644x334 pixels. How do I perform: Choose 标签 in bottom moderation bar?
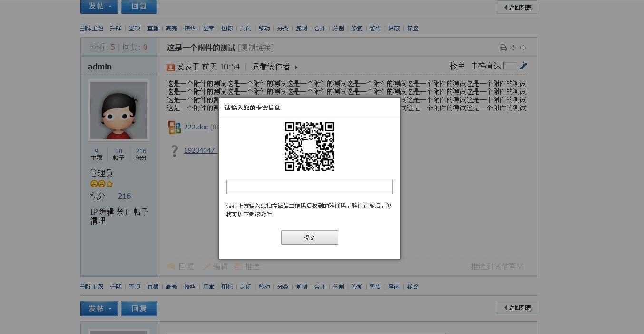(x=412, y=287)
